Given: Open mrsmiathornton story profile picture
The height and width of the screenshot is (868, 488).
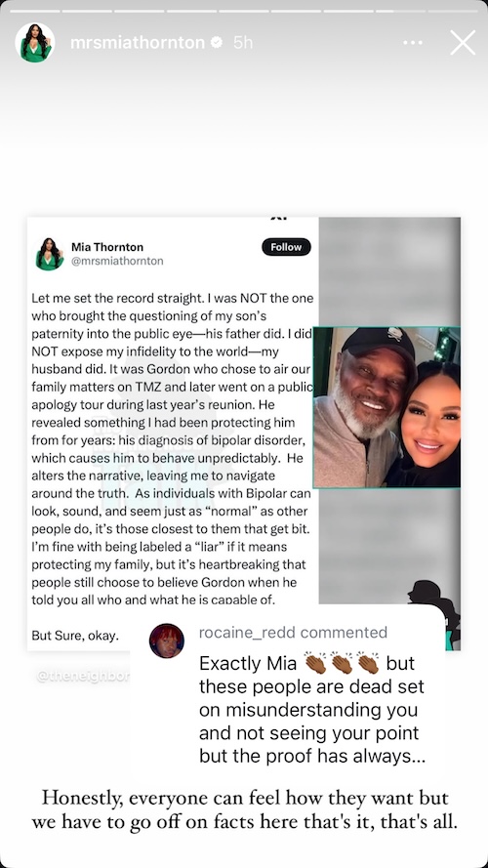Looking at the screenshot, I should click(35, 43).
